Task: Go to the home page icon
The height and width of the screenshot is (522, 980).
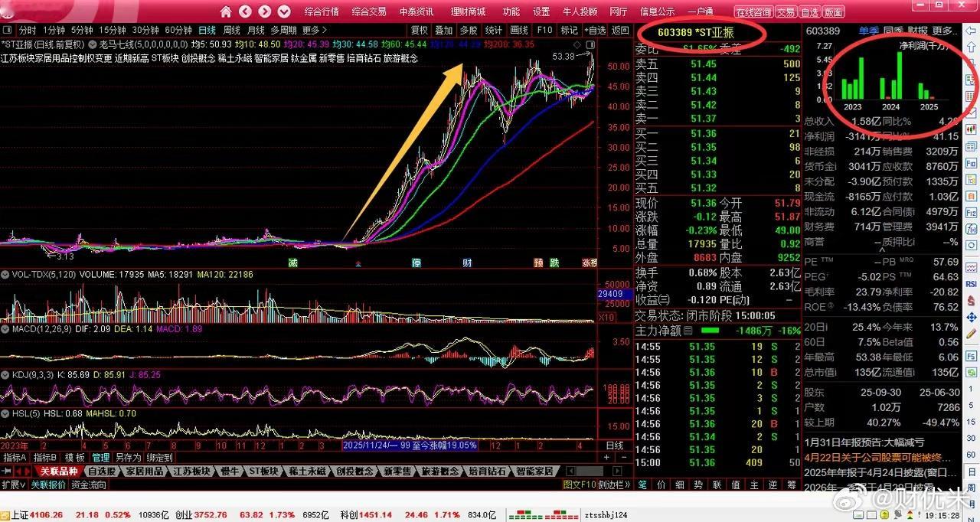Action: 226,11
